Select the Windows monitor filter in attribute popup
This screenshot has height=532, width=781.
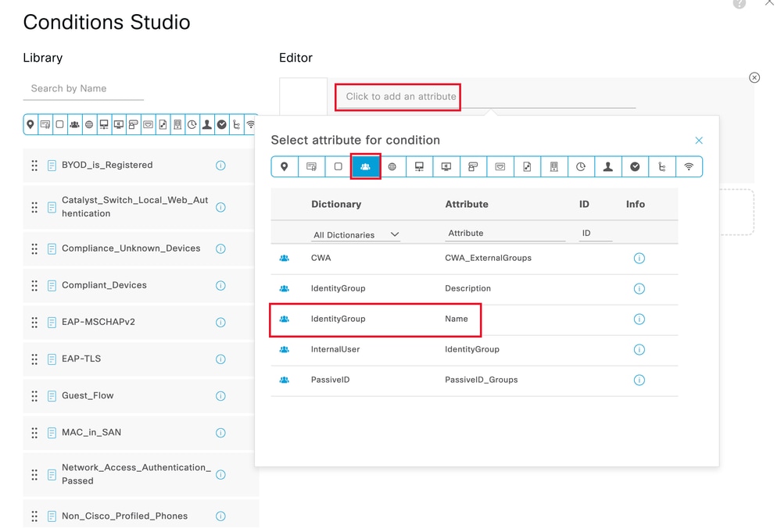pyautogui.click(x=446, y=166)
